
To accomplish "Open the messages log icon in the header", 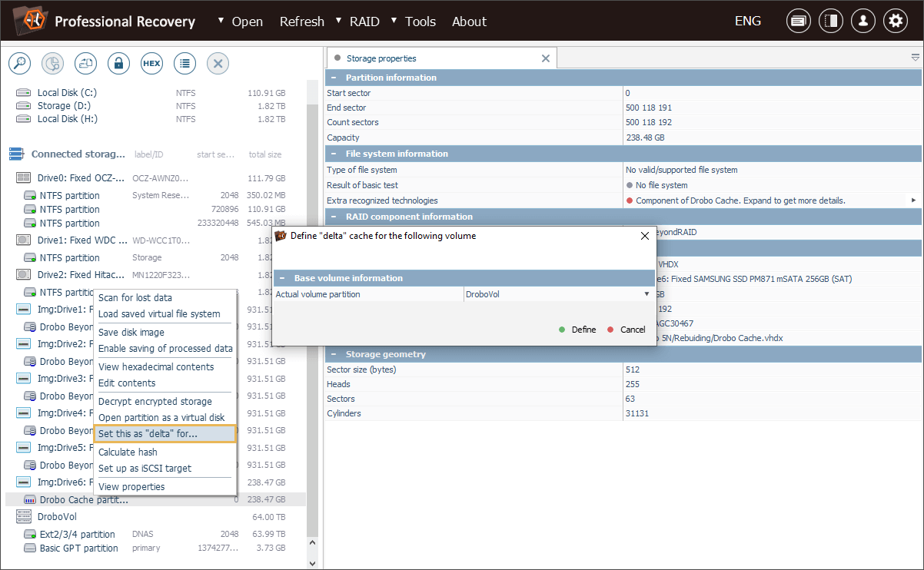I will pyautogui.click(x=799, y=22).
